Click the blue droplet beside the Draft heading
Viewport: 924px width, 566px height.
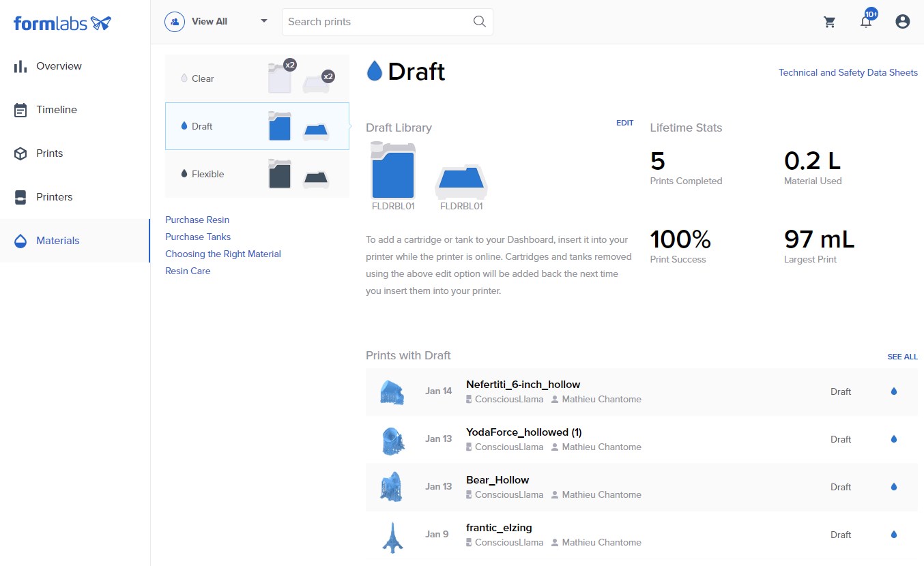click(374, 71)
